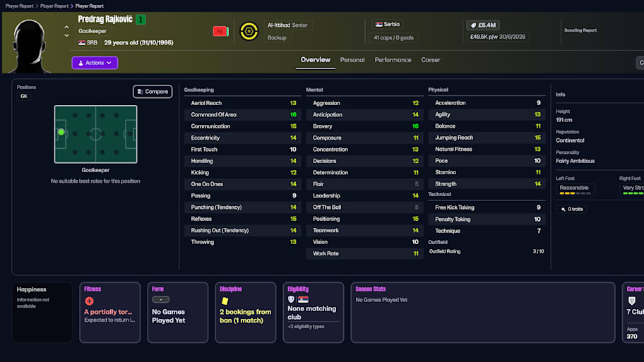Click the Serbian flag in Eligibility card

(x=303, y=300)
